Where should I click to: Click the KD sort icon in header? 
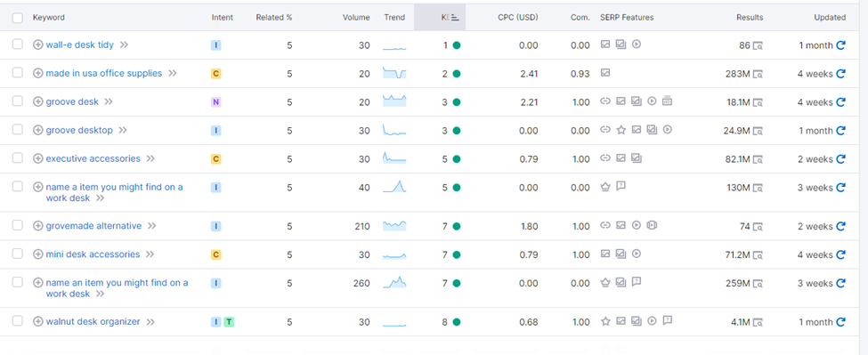tap(455, 18)
